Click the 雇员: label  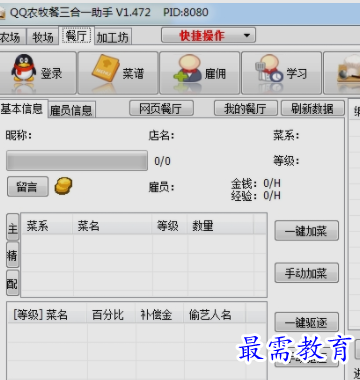pos(162,187)
